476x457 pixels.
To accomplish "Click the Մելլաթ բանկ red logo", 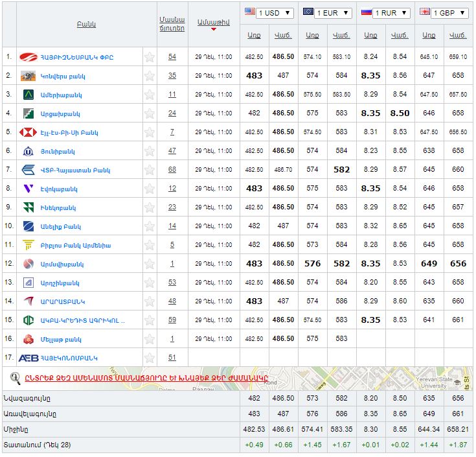I will [28, 339].
